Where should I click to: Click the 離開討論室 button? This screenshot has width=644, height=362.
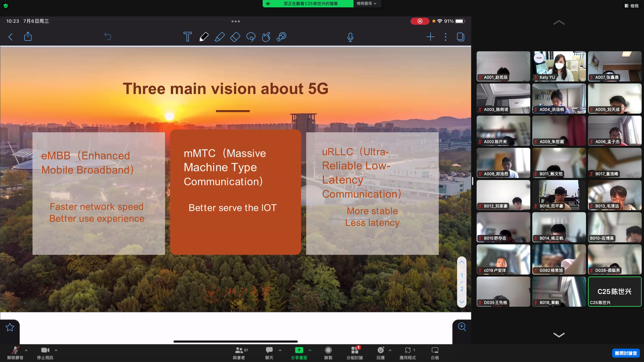(x=626, y=353)
